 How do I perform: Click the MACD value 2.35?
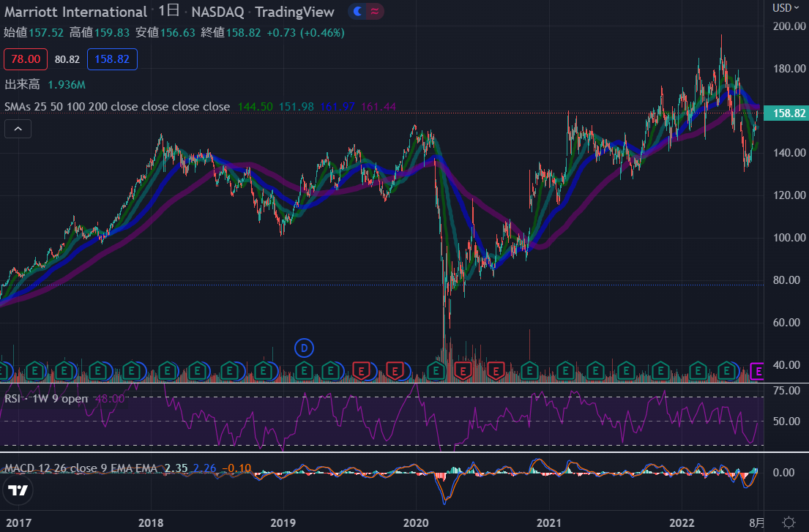tap(176, 468)
